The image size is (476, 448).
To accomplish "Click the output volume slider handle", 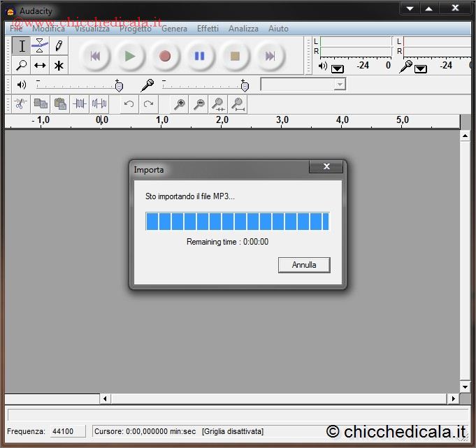I will coord(119,85).
